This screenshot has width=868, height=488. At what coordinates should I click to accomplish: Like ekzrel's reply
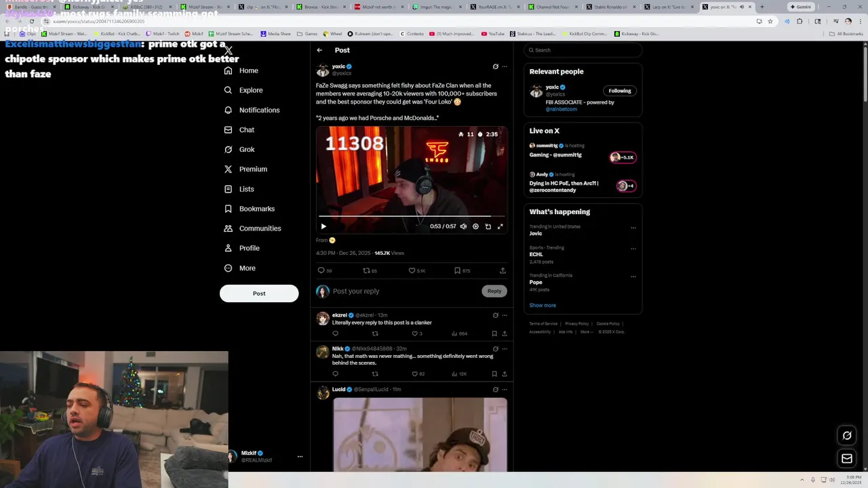pos(416,333)
